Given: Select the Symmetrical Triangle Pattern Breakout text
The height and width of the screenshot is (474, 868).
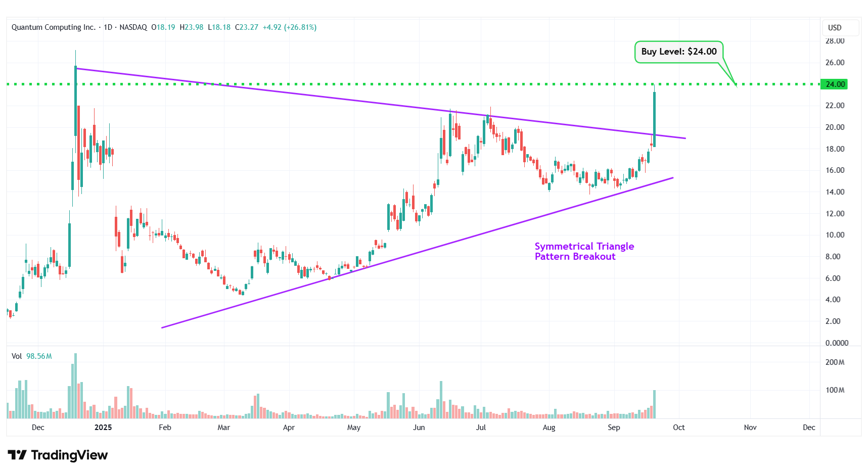Looking at the screenshot, I should click(x=584, y=251).
